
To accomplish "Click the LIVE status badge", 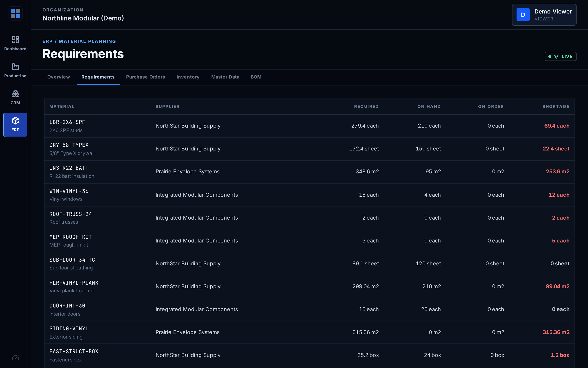I will tap(560, 56).
